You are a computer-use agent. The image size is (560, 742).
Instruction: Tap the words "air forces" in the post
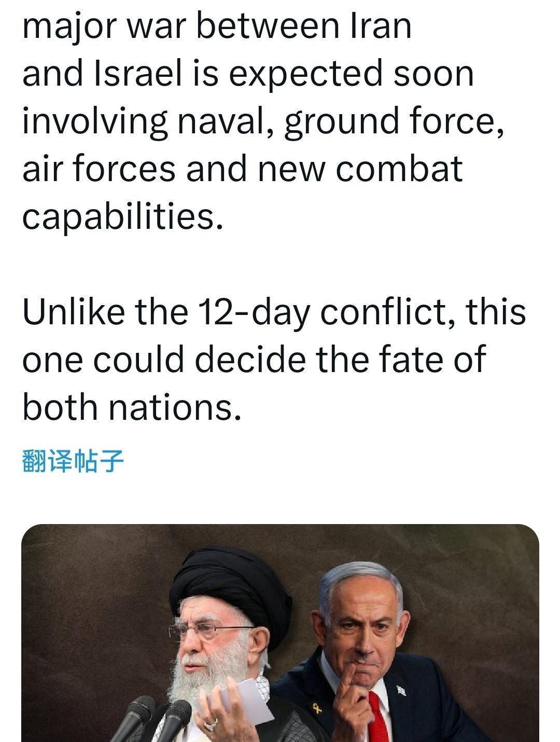pos(99,169)
